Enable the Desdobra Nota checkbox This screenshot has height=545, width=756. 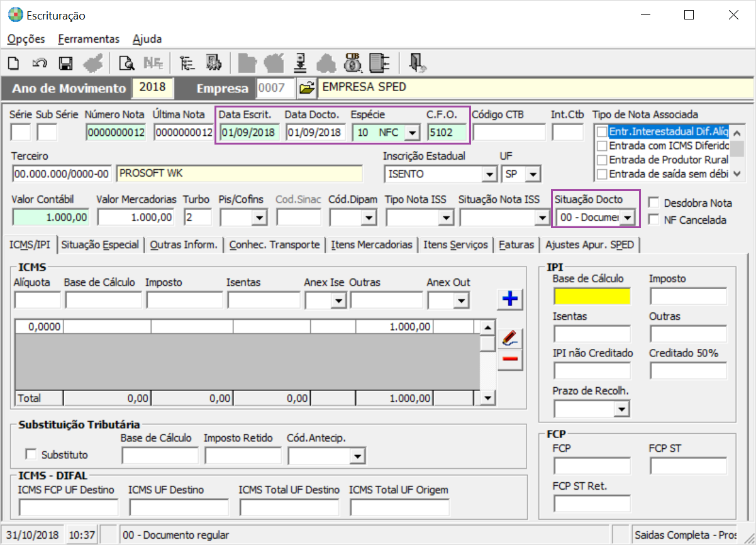point(653,203)
